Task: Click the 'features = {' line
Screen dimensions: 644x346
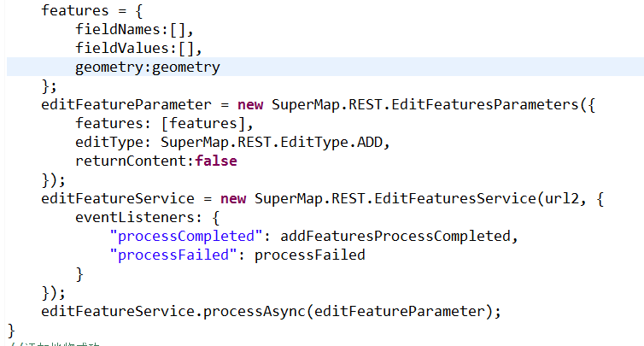Action: [x=92, y=10]
